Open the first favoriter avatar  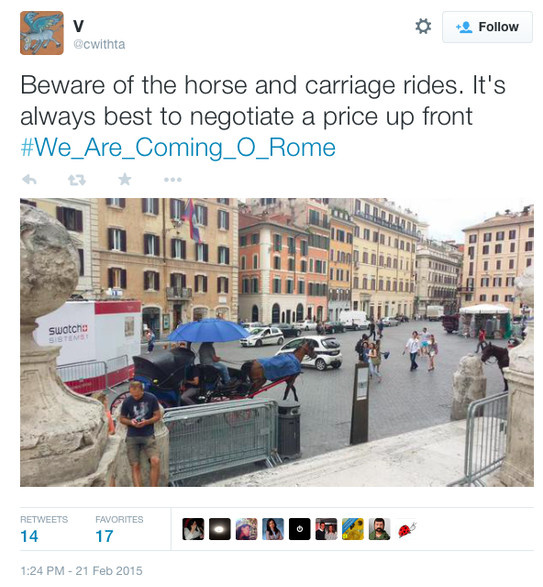[193, 529]
